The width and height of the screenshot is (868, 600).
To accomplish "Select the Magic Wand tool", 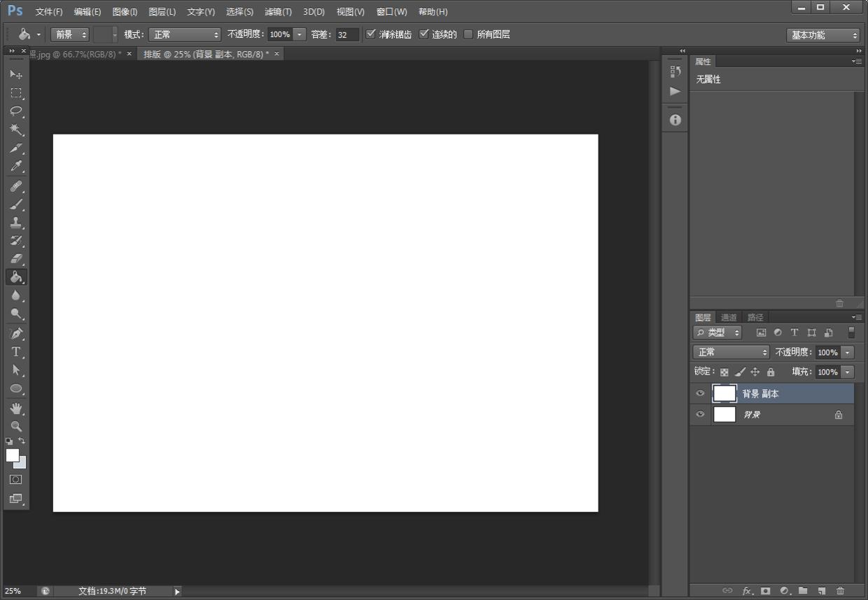I will [15, 130].
